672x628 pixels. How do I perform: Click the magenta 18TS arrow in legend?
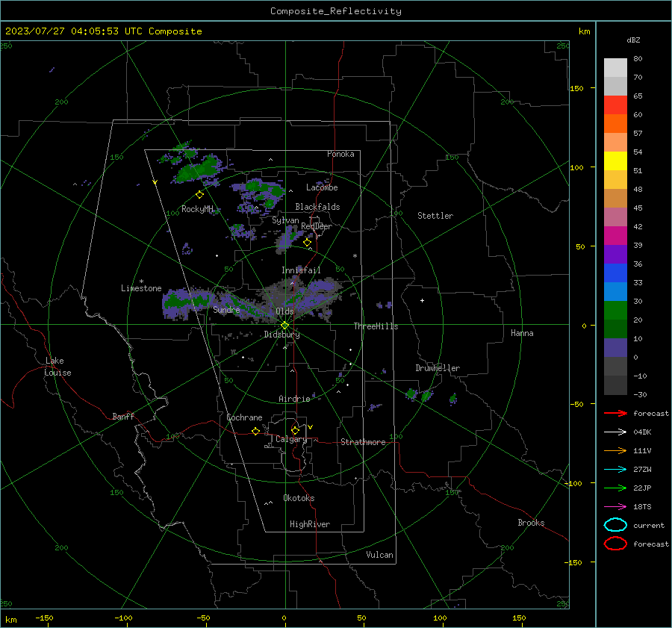pyautogui.click(x=615, y=507)
